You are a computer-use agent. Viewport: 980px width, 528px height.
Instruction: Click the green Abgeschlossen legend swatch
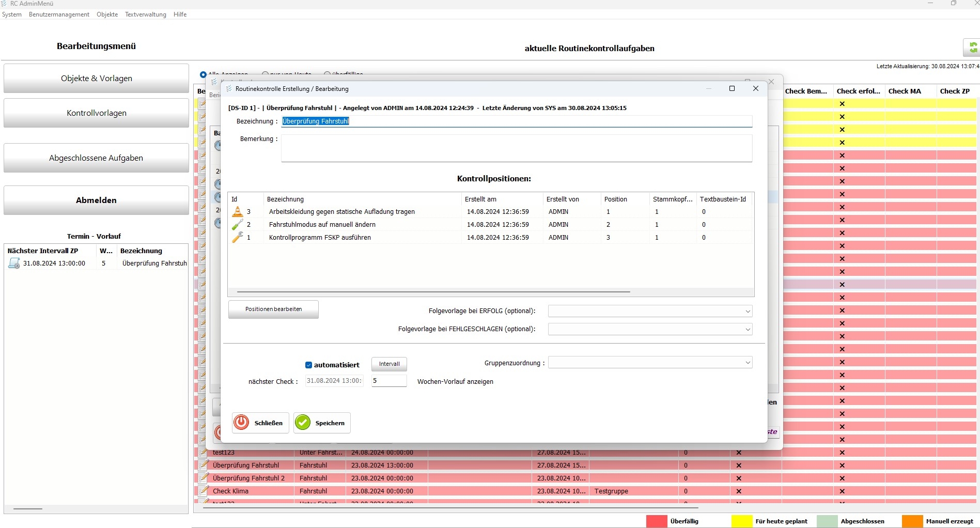[x=827, y=521]
